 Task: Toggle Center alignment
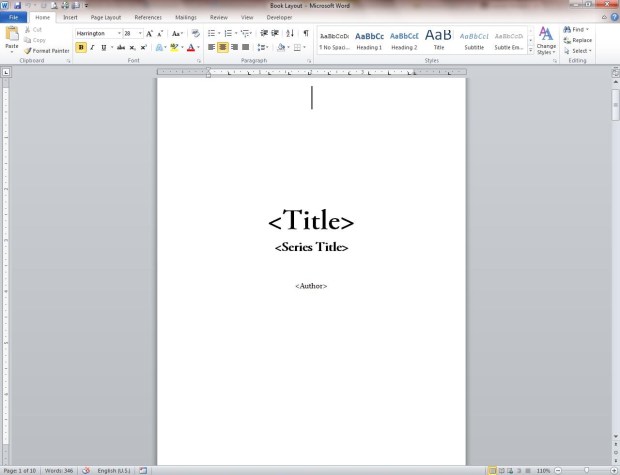[223, 47]
